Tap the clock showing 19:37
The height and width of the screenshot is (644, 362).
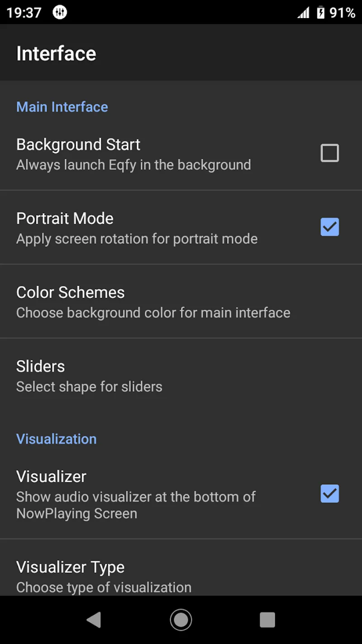click(x=24, y=12)
